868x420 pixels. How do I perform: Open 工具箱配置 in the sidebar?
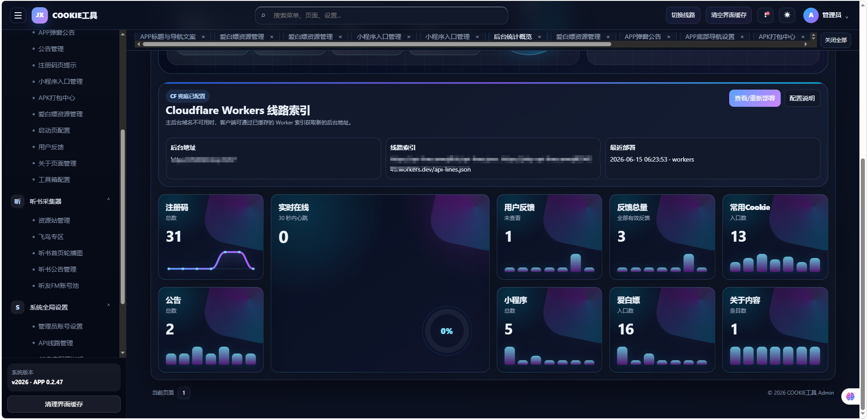(x=54, y=180)
